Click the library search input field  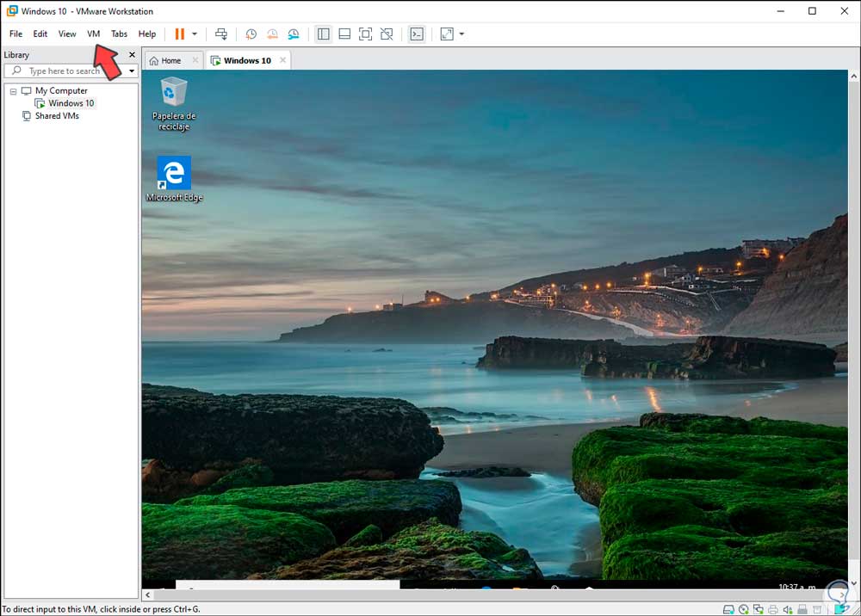click(x=69, y=71)
